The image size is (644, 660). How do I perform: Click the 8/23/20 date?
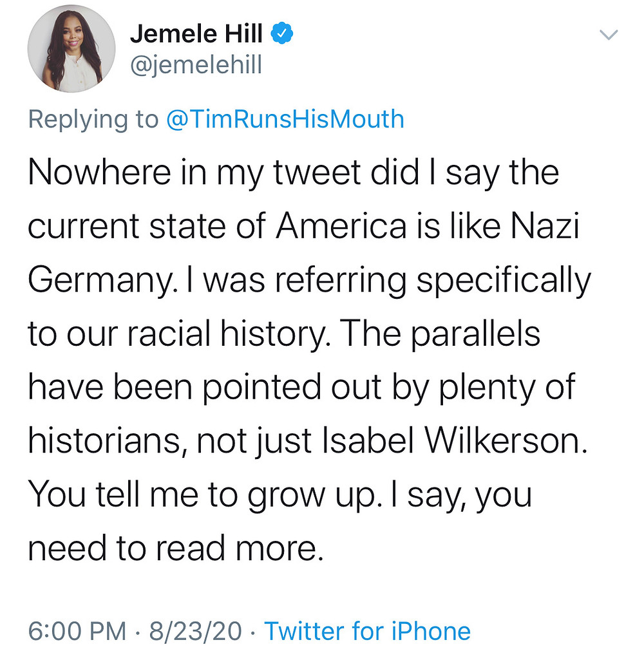coord(195,631)
